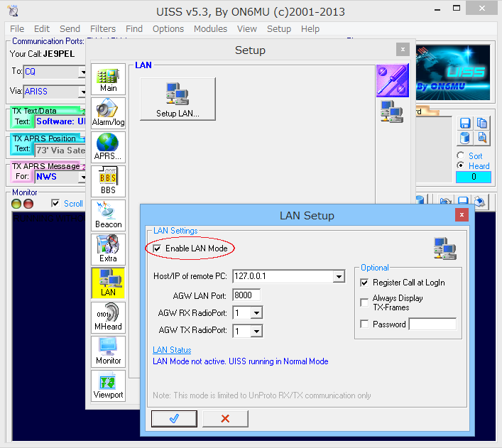Open the Options menu
The width and height of the screenshot is (502, 448).
pos(168,29)
